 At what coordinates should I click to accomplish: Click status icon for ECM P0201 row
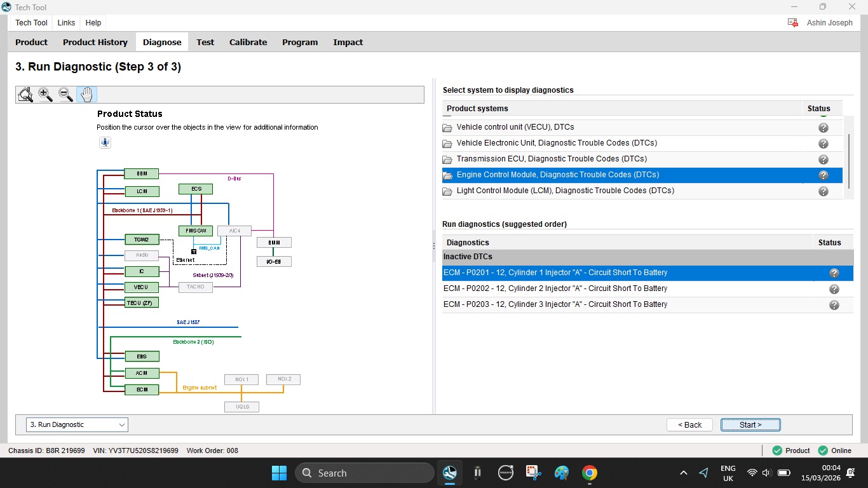[x=834, y=273]
